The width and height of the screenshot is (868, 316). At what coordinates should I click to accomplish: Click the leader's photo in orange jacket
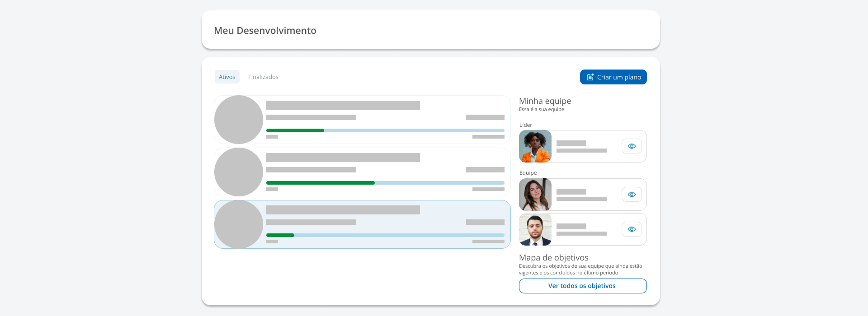(x=535, y=146)
